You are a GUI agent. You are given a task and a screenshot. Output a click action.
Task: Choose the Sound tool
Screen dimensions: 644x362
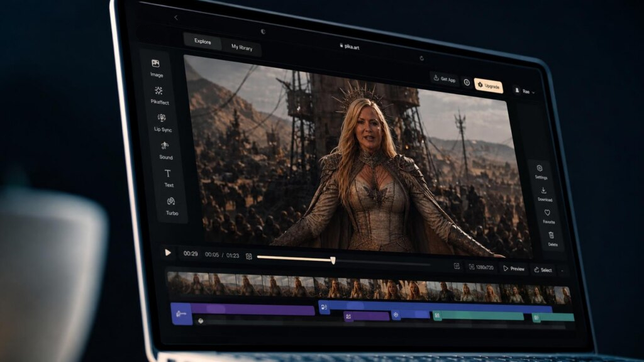pyautogui.click(x=165, y=151)
